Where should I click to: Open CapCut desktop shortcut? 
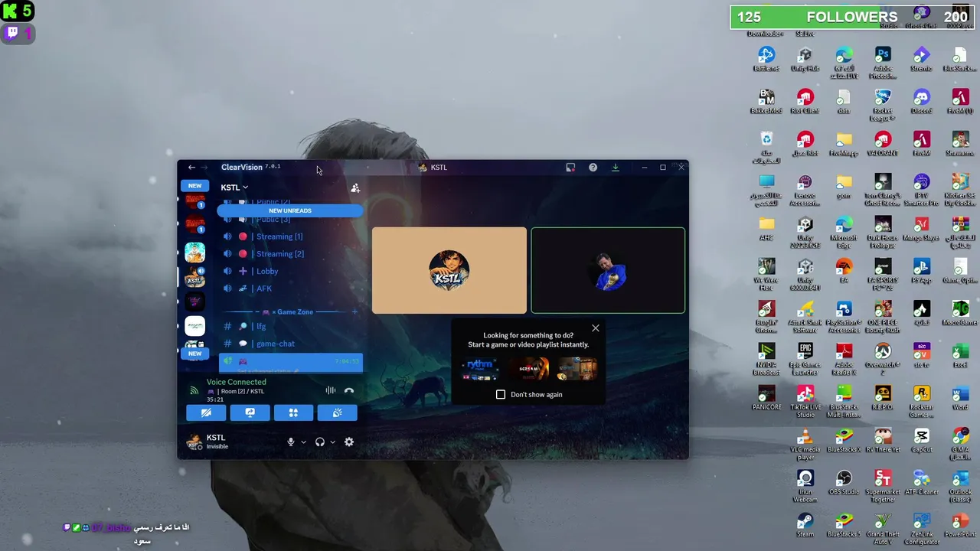pos(921,440)
